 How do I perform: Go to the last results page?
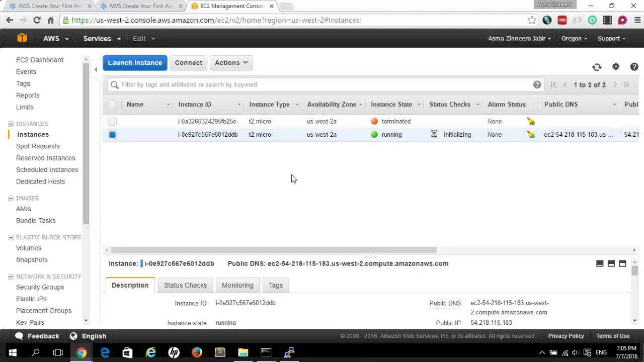(626, 84)
